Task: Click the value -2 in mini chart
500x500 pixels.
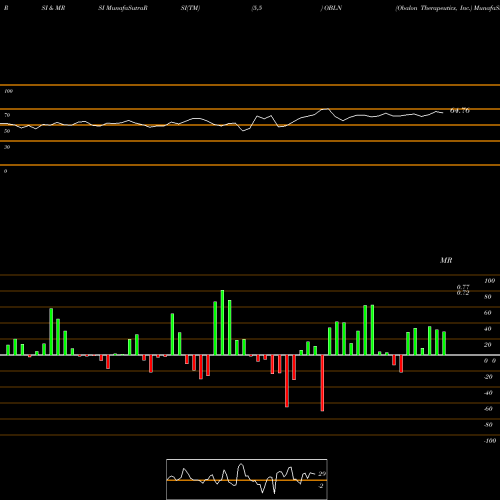Action: point(321,486)
